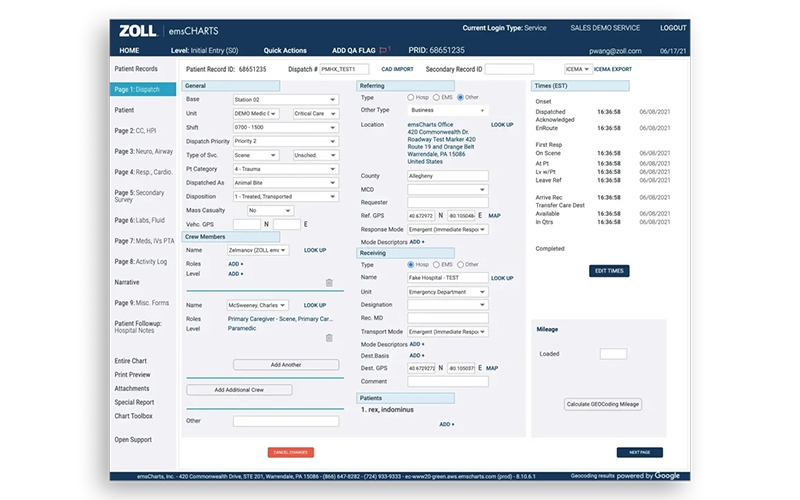Screen dimensions: 800x500
Task: Add Mode Descriptors under Referring
Action: pyautogui.click(x=416, y=242)
